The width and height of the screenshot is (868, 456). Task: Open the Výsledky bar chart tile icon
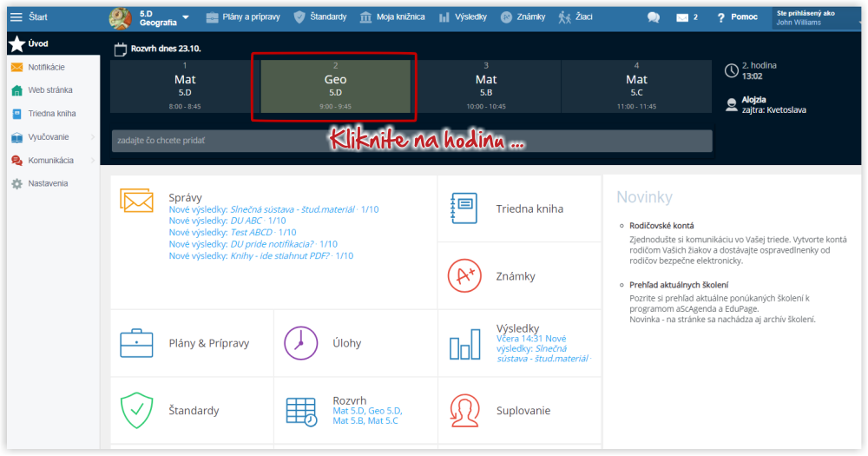tap(465, 344)
